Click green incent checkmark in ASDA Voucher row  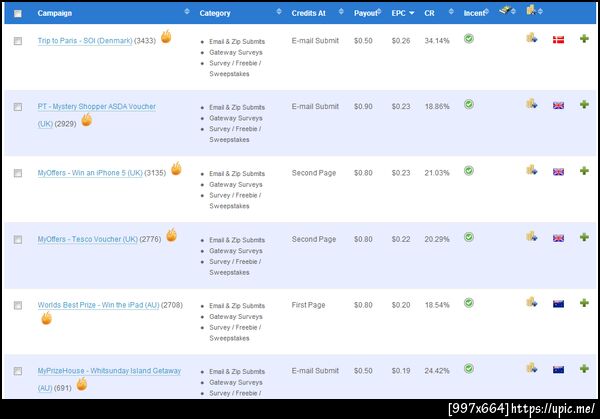click(469, 104)
